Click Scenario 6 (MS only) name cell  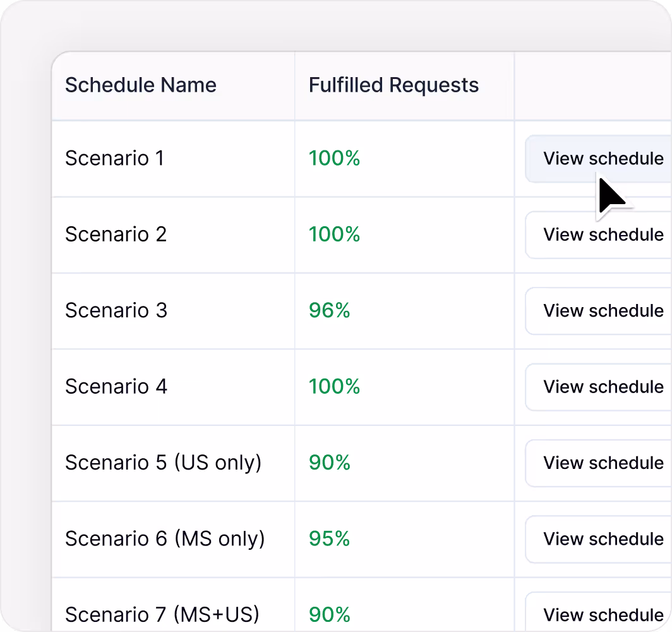[x=164, y=539]
